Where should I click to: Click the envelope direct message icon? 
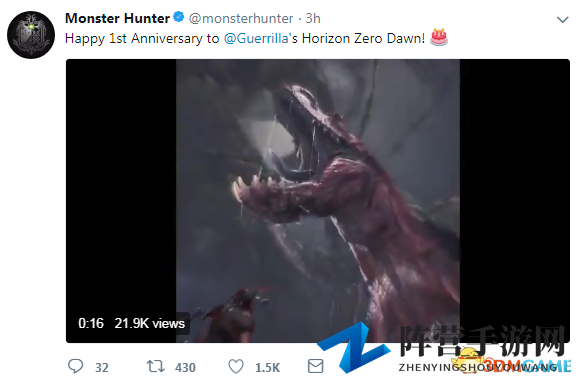coord(316,366)
